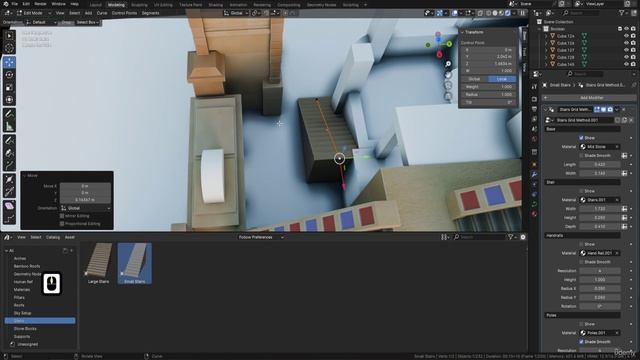Open the Global transform orientation dropdown in header
640x360 pixels.
236,13
